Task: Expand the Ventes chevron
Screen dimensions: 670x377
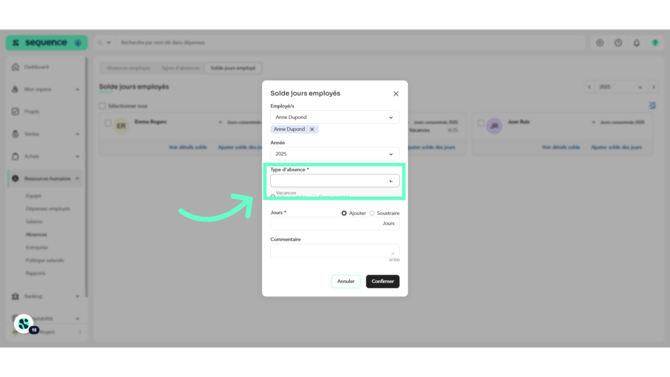Action: [x=77, y=134]
